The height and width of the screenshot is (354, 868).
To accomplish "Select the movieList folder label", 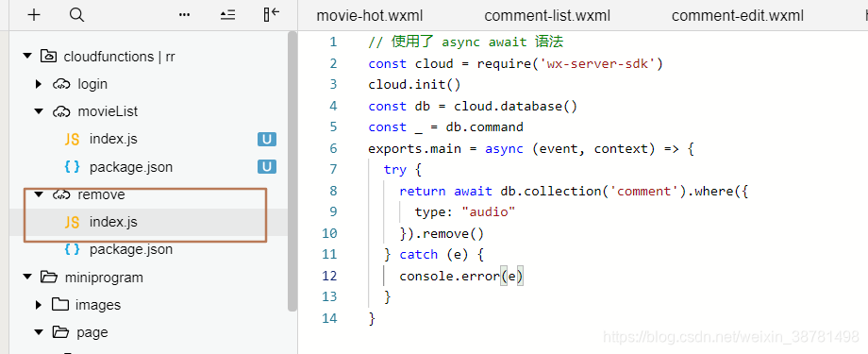I will pyautogui.click(x=108, y=111).
